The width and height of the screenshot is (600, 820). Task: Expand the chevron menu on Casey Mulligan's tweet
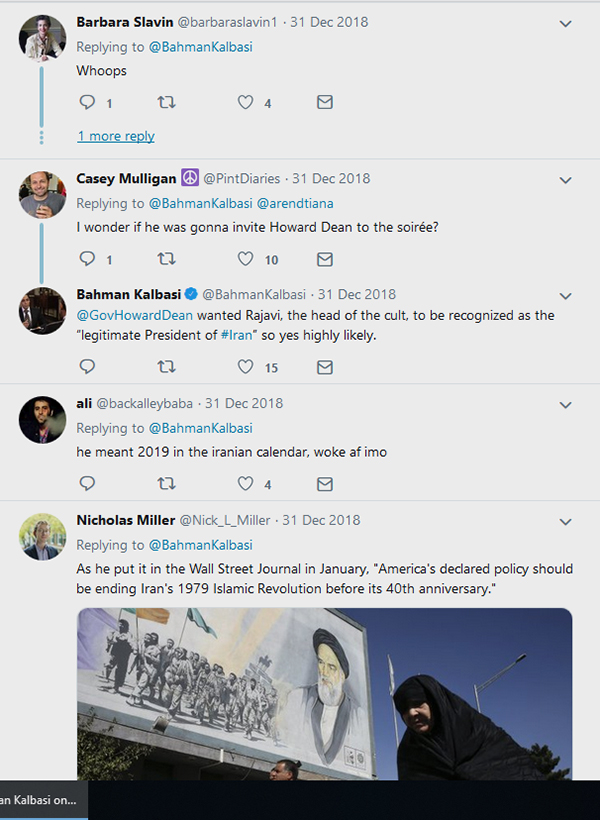(x=565, y=180)
